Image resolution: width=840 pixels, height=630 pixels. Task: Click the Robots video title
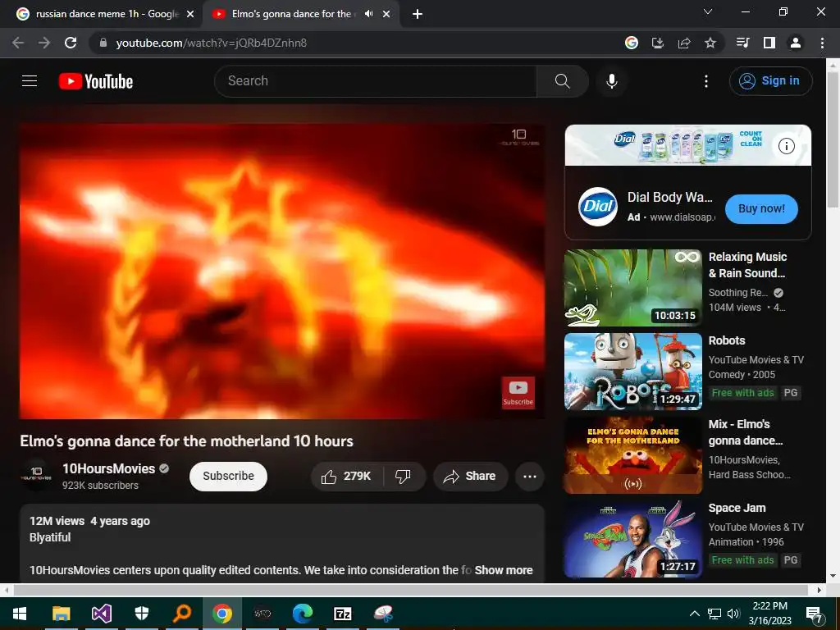click(x=727, y=340)
